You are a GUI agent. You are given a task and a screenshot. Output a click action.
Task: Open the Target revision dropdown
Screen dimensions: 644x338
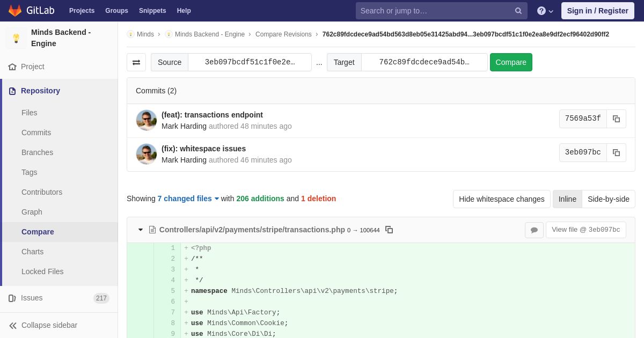tap(424, 62)
